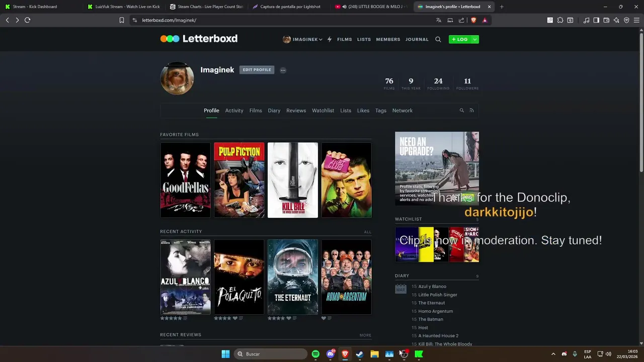The image size is (644, 362).
Task: Open the Films profile tab
Action: point(256,111)
